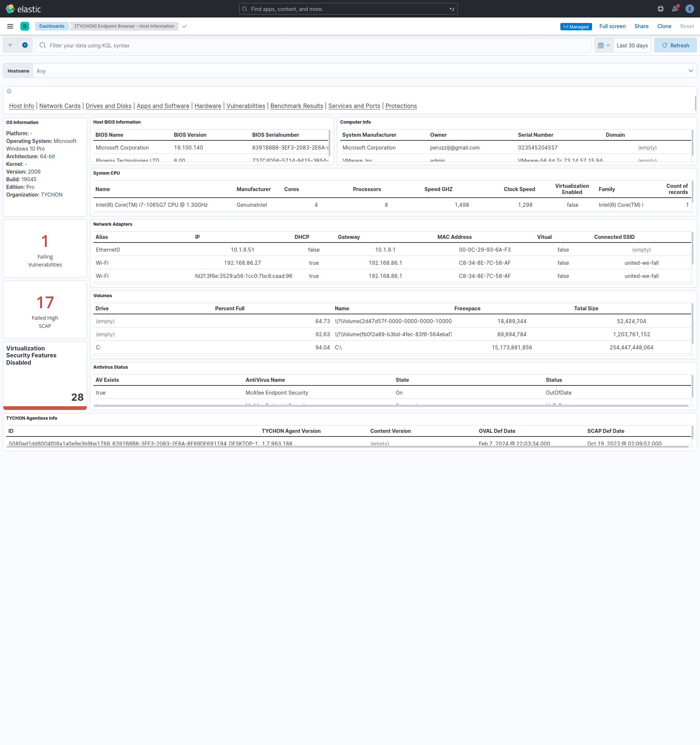Click the Intel Core i7-1065G7 CPU name cell
The width and height of the screenshot is (700, 745).
(152, 205)
